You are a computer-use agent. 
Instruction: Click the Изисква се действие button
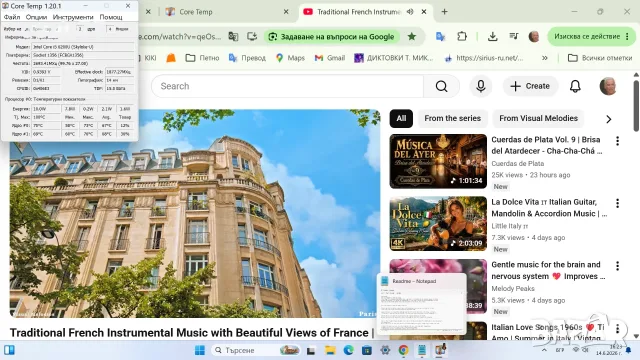click(590, 36)
